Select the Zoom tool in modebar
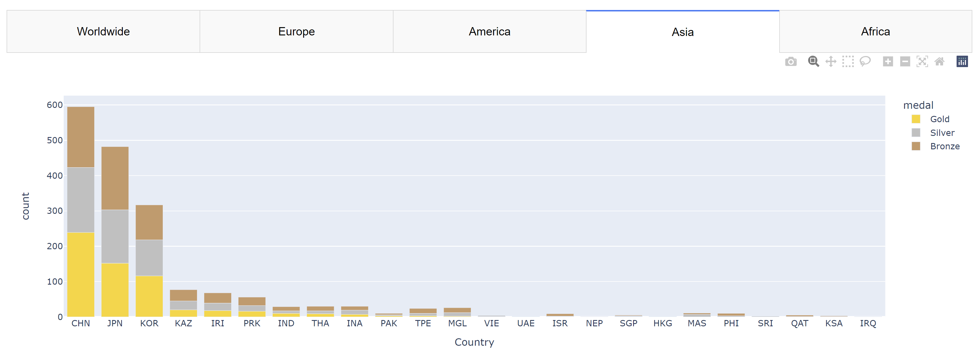Screen dimensions: 980x360 813,62
